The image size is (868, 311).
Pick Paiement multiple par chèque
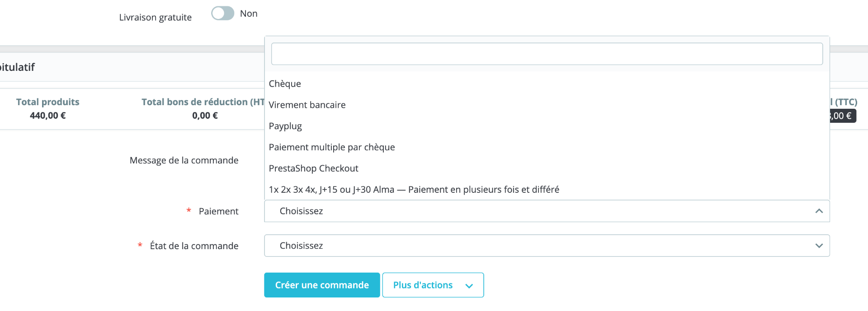pos(331,148)
